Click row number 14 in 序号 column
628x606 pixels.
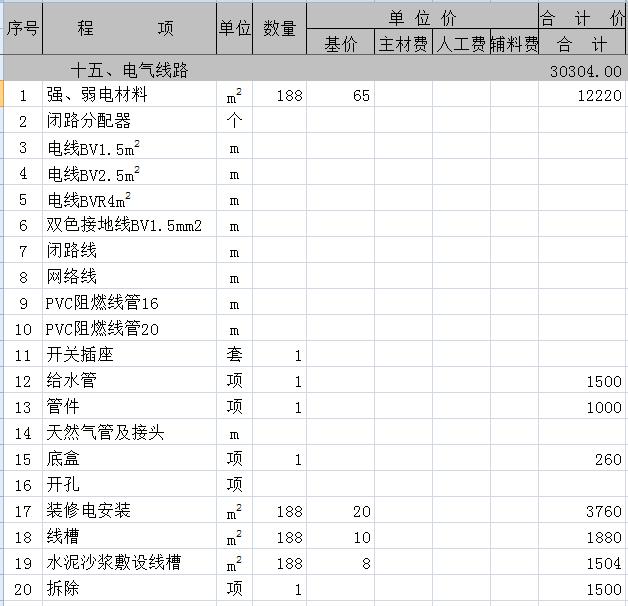pyautogui.click(x=23, y=433)
